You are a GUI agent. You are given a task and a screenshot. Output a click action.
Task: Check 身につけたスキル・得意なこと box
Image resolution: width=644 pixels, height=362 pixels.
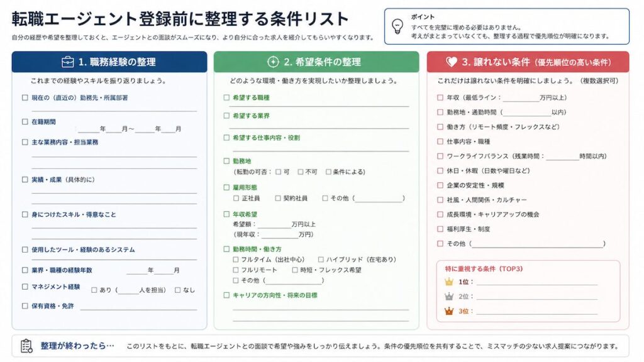click(25, 214)
